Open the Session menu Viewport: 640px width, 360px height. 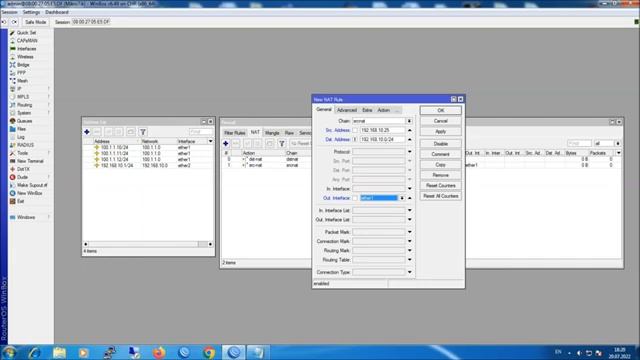click(9, 12)
